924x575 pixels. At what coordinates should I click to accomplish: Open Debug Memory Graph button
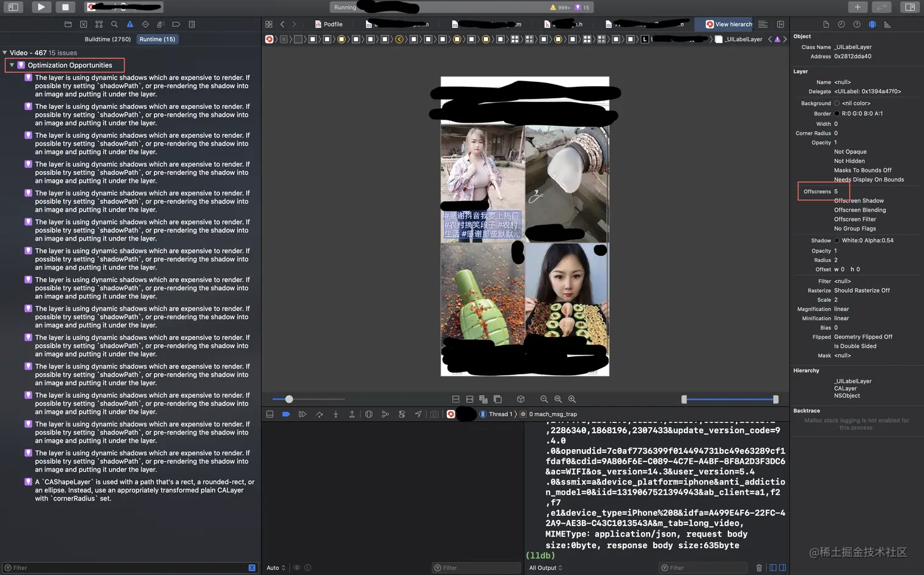pyautogui.click(x=385, y=414)
